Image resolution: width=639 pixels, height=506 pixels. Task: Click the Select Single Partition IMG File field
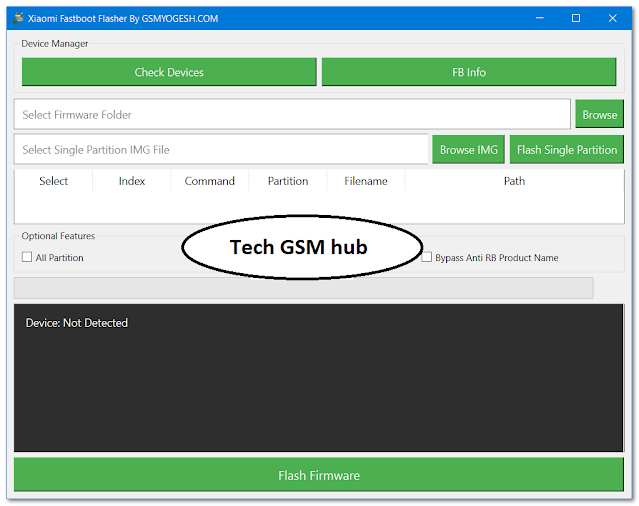pos(221,150)
